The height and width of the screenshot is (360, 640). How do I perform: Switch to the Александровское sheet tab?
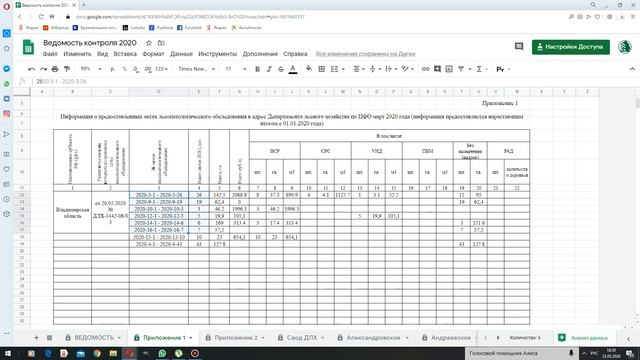click(x=373, y=338)
